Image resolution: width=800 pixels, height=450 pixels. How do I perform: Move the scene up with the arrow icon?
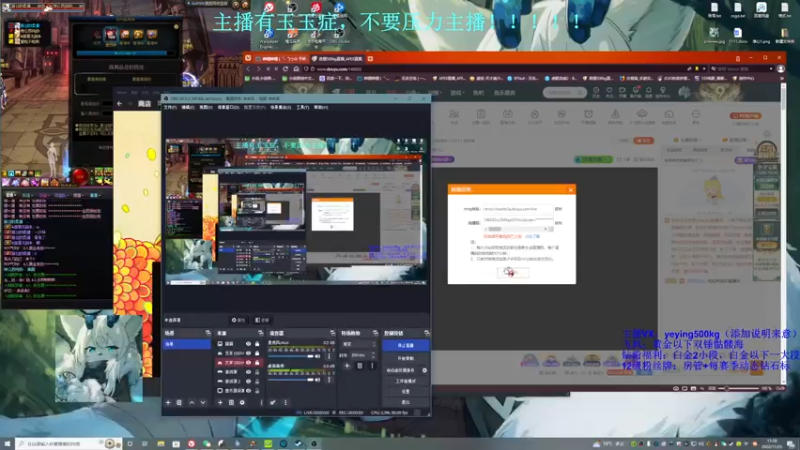(x=192, y=403)
